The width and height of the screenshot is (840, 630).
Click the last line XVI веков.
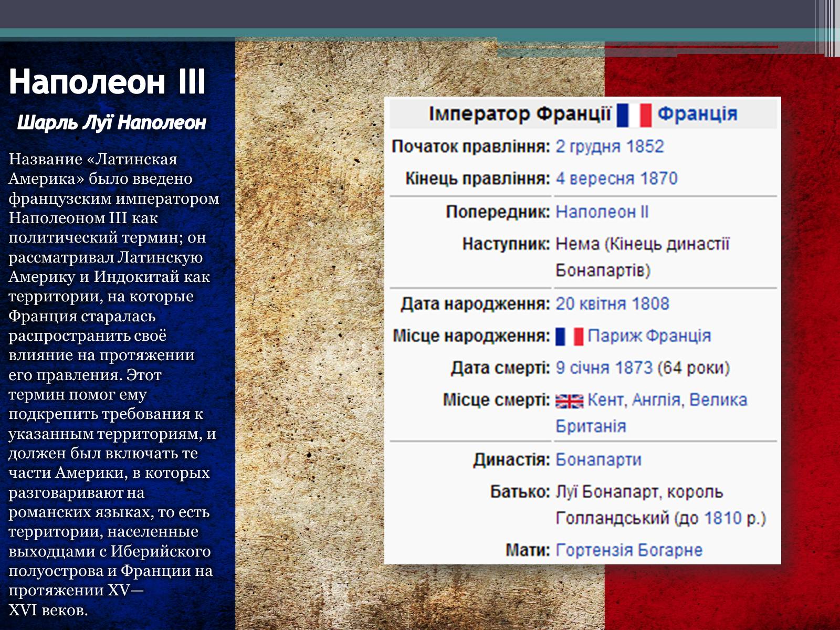(48, 610)
